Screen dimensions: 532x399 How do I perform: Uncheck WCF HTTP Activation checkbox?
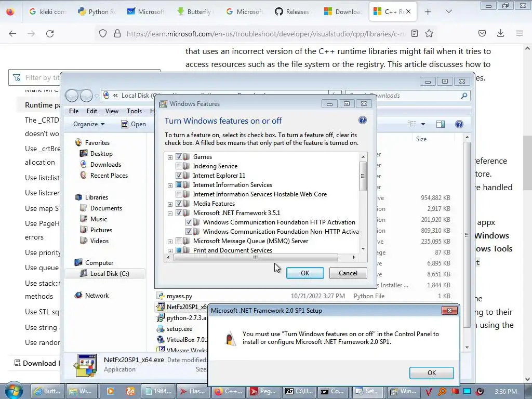[x=189, y=222]
